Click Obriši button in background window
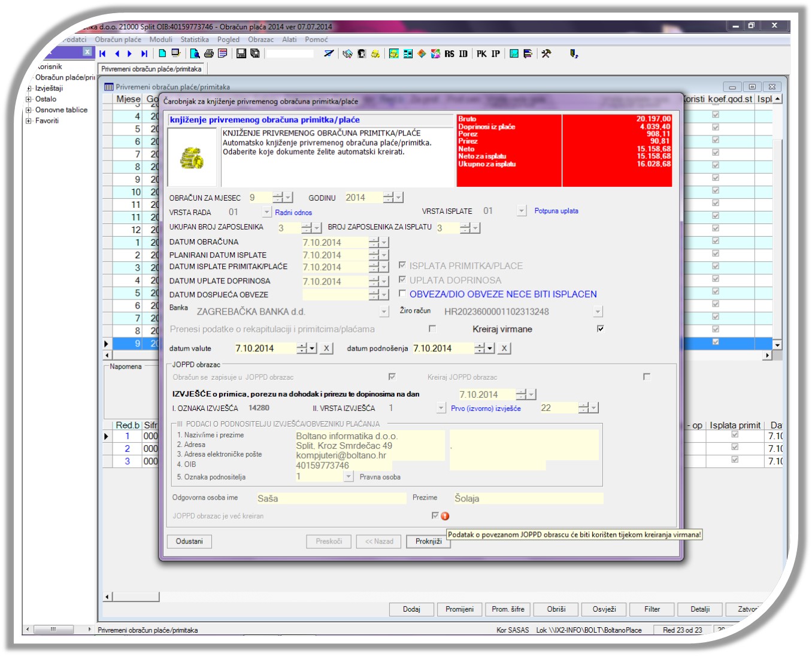 556,609
